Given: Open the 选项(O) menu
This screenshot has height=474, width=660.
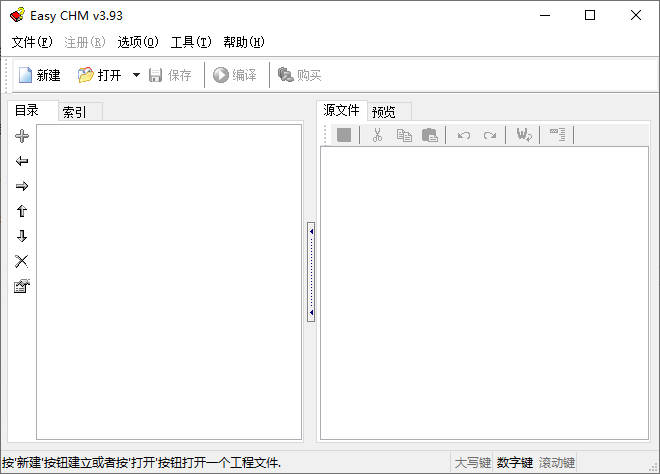Looking at the screenshot, I should [x=138, y=42].
